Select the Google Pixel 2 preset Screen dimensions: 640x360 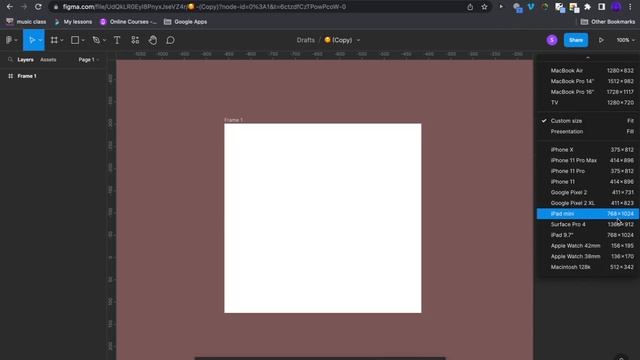tap(588, 192)
